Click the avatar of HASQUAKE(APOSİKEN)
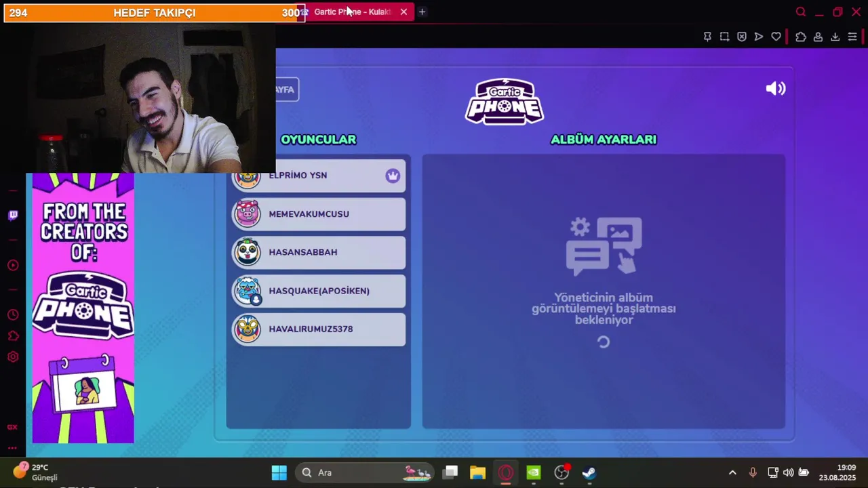The height and width of the screenshot is (488, 868). coord(248,291)
